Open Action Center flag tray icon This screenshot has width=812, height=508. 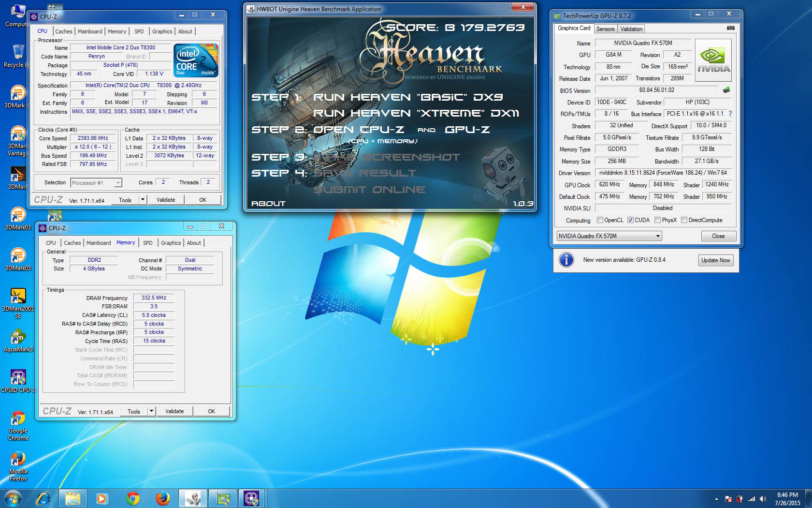pyautogui.click(x=728, y=499)
